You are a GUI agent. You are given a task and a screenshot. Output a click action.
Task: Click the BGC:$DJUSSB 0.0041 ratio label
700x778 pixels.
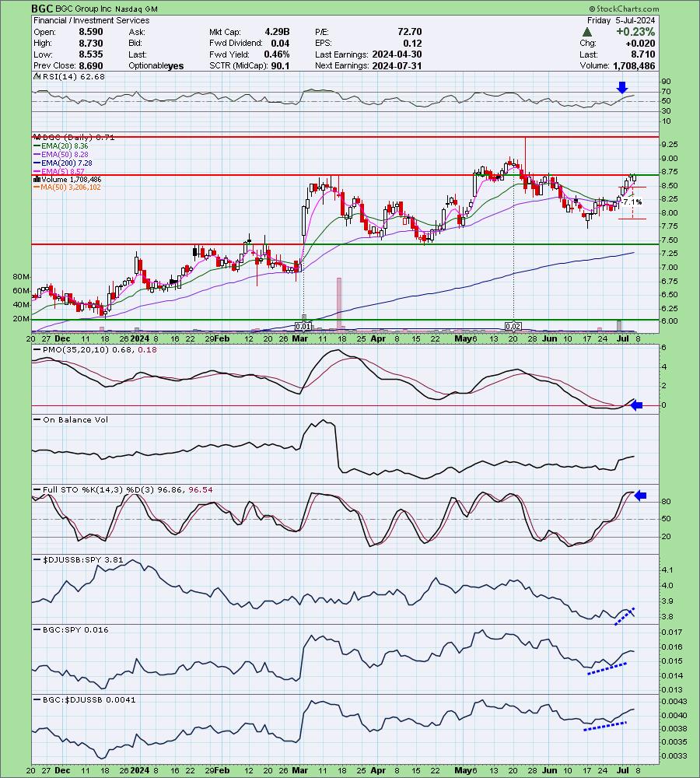84,699
